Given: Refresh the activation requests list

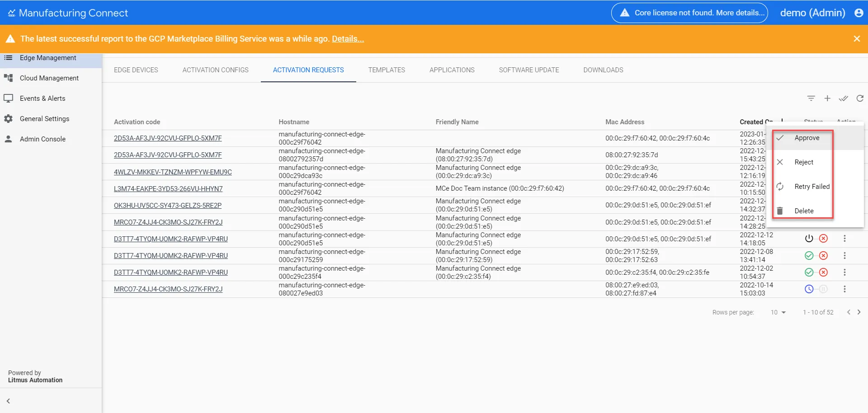Looking at the screenshot, I should pyautogui.click(x=860, y=99).
